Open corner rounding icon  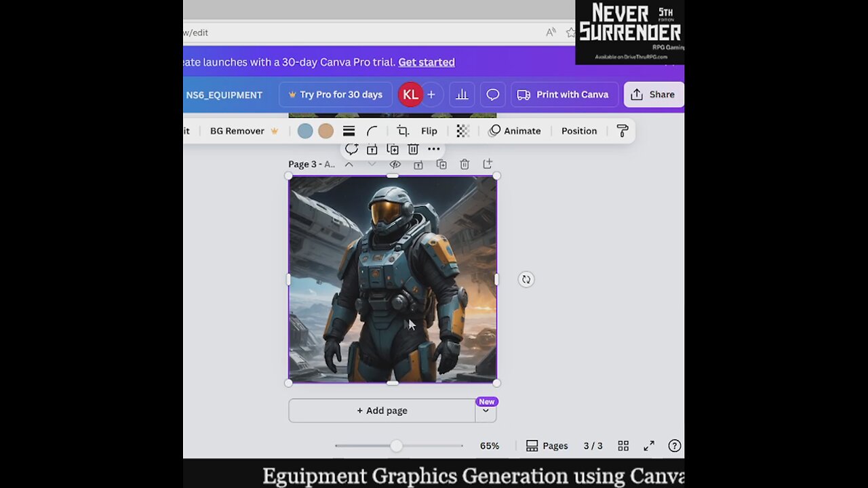pos(372,131)
